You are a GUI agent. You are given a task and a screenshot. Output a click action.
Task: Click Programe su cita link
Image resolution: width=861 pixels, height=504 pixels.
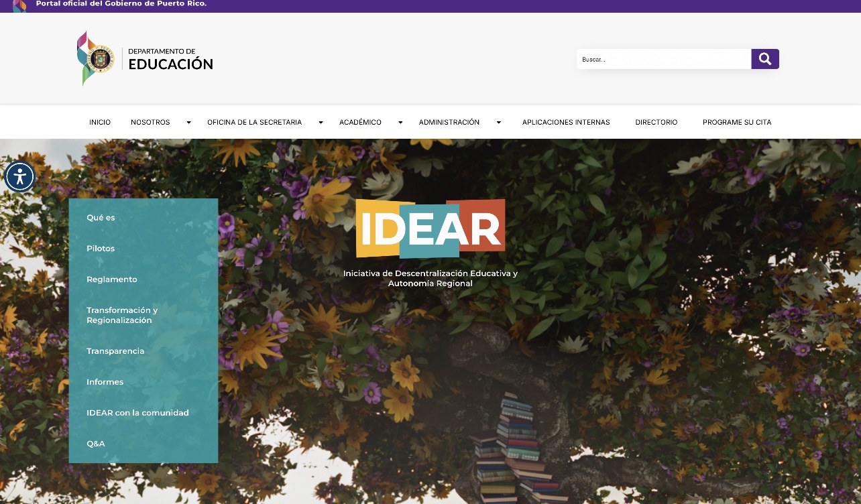point(737,122)
